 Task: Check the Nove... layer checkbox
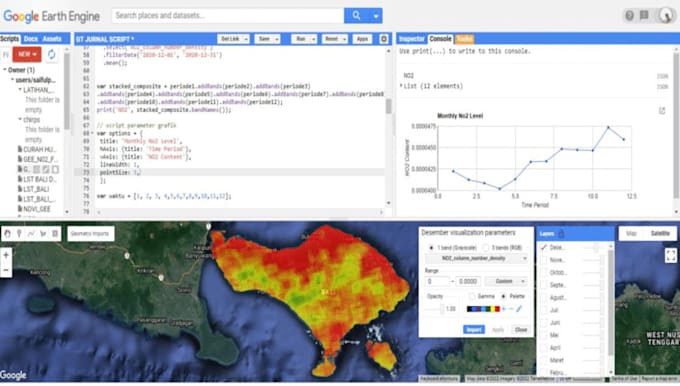543,260
